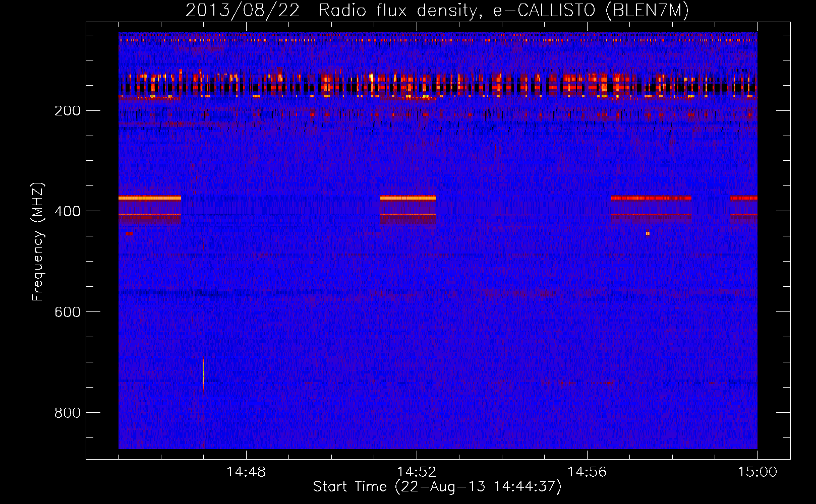The width and height of the screenshot is (816, 504).
Task: Click the frequency tick label 200
Action: (68, 110)
